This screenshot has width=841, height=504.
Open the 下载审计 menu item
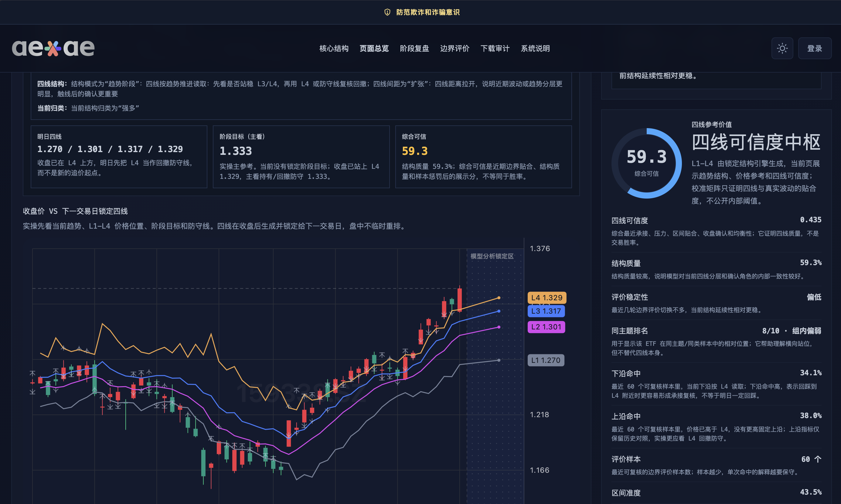point(495,49)
